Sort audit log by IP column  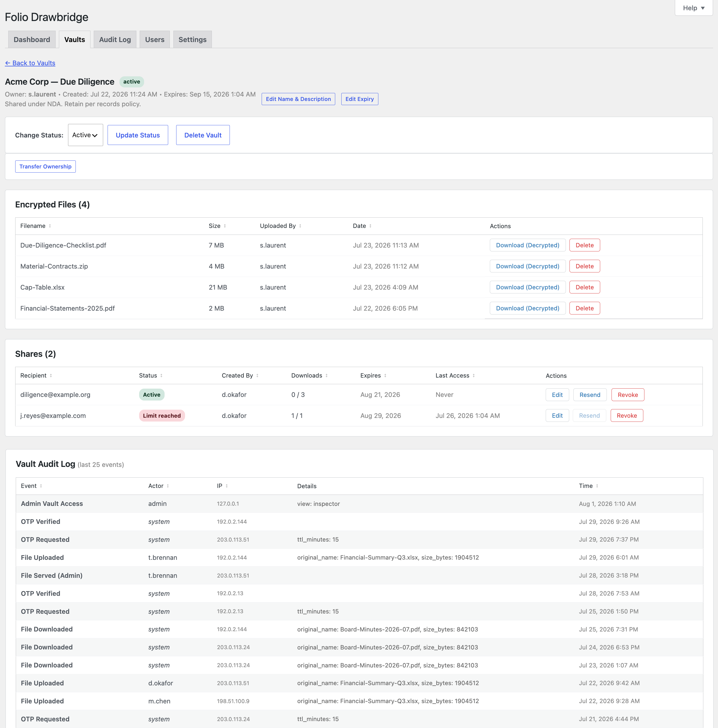[222, 486]
